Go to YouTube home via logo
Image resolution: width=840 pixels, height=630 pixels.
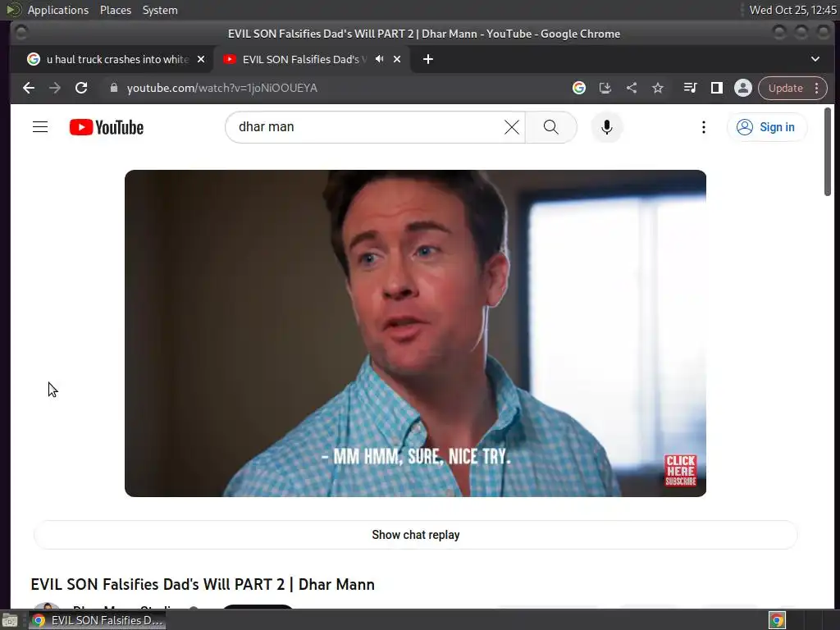[x=107, y=127]
